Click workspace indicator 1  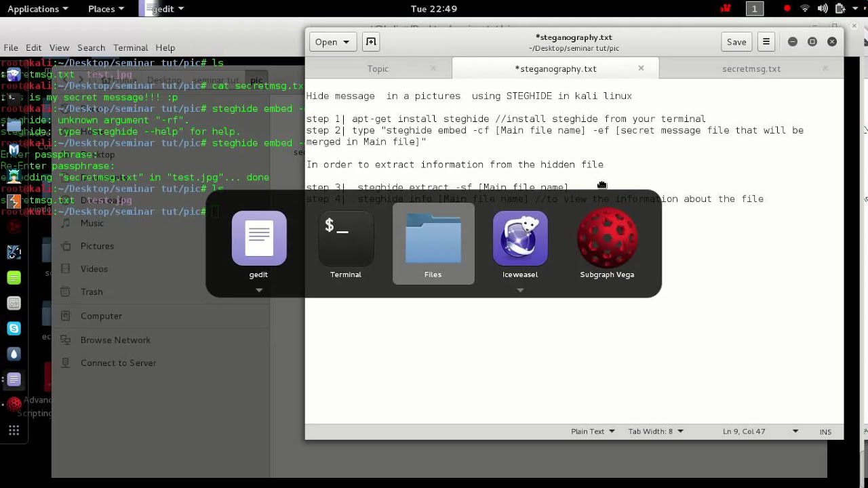click(755, 9)
